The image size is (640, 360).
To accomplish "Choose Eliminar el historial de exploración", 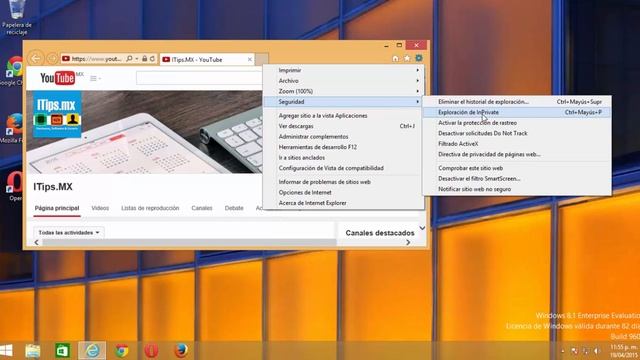I will (517, 102).
